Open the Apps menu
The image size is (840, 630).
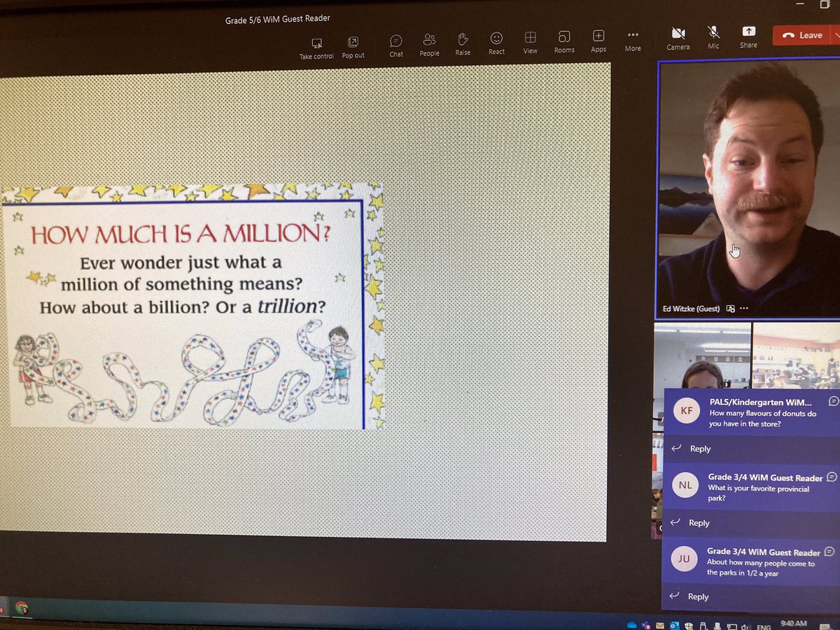tap(598, 41)
